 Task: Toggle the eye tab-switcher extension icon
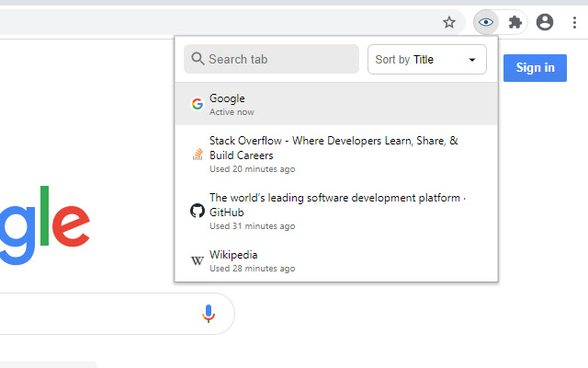486,22
